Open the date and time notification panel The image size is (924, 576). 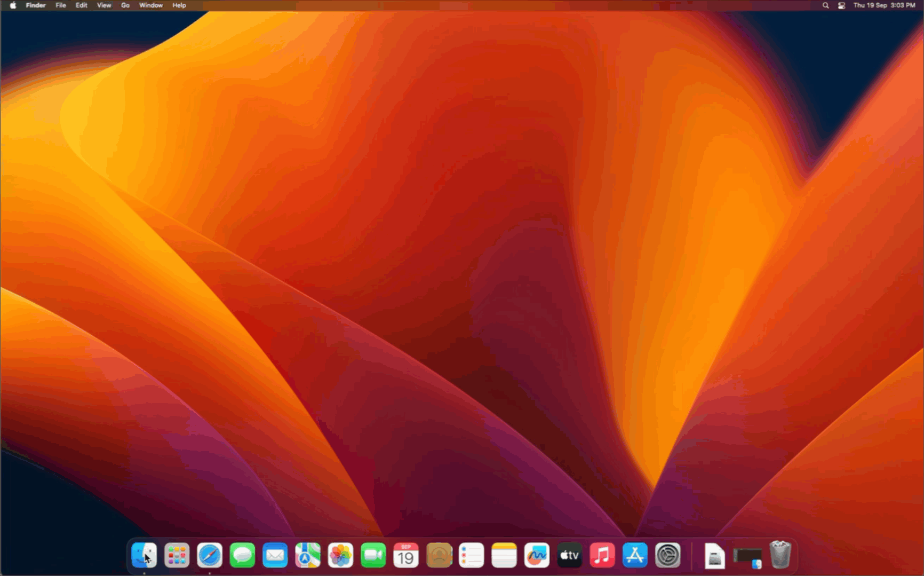click(x=884, y=5)
